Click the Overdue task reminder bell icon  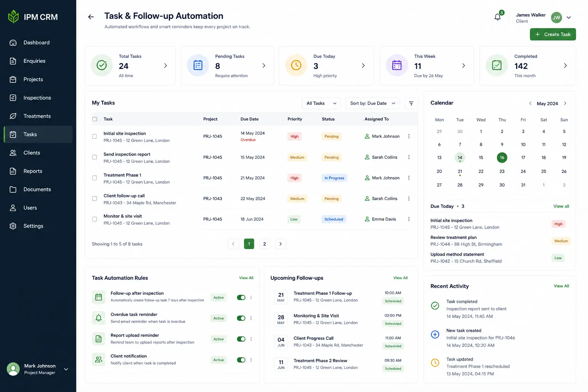[x=99, y=318]
